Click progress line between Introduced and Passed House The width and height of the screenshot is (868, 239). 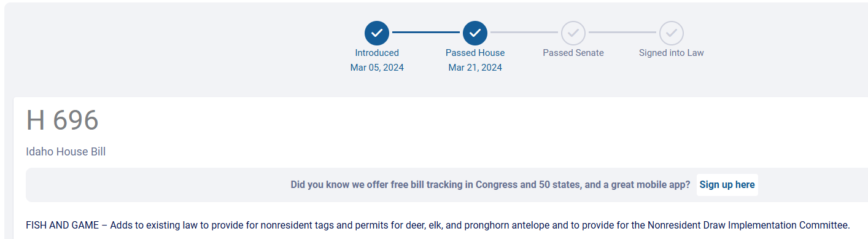coord(426,32)
